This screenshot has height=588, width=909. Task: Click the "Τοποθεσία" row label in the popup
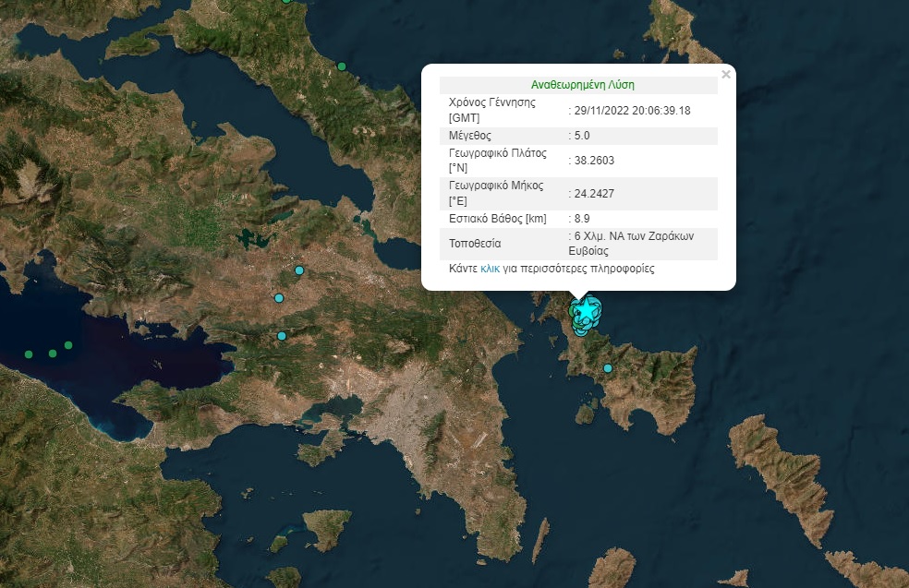pos(474,244)
